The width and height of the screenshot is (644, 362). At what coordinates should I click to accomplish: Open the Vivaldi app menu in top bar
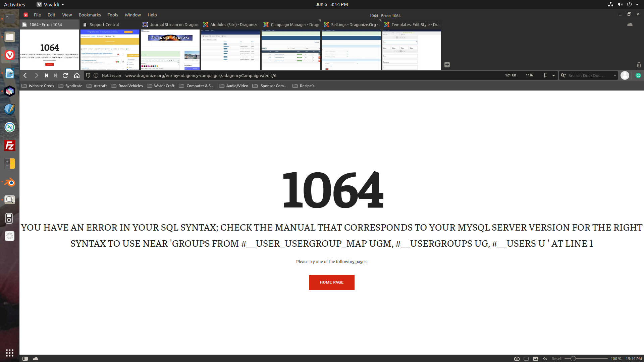pyautogui.click(x=51, y=4)
